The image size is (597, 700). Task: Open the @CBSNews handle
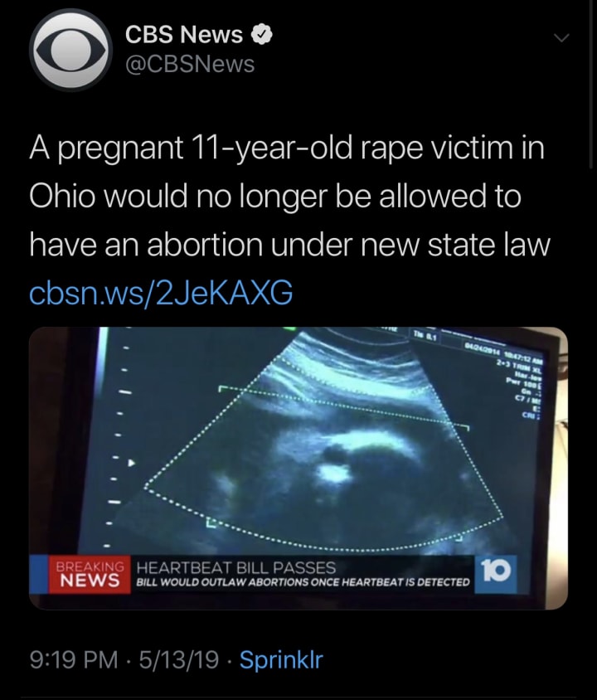point(190,64)
